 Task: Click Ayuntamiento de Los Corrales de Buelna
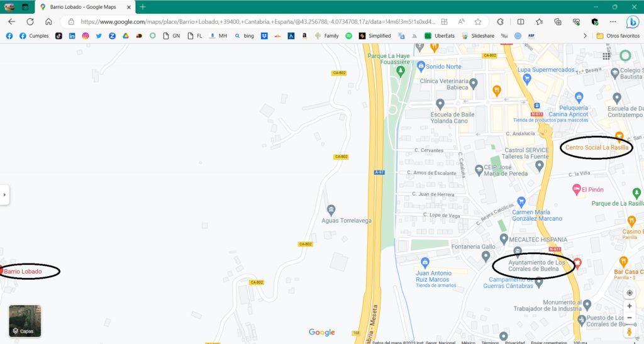(536, 265)
